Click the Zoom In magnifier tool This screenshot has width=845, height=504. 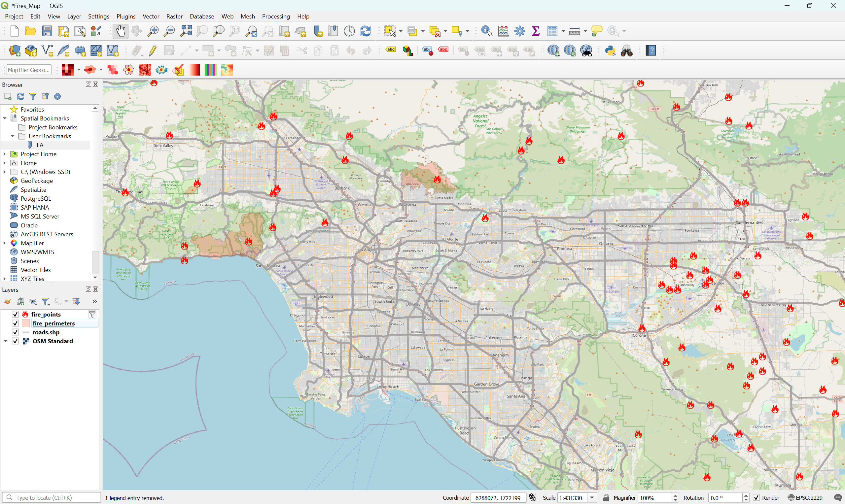pos(153,31)
